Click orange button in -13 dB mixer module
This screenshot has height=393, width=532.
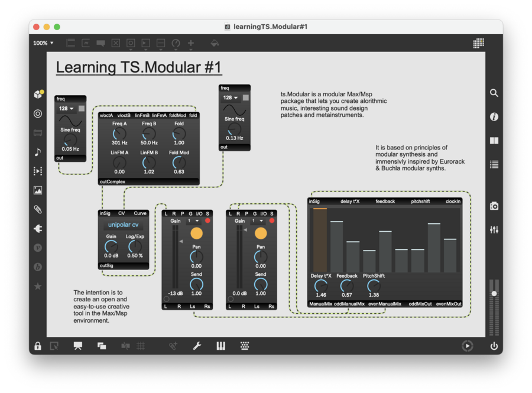196,233
